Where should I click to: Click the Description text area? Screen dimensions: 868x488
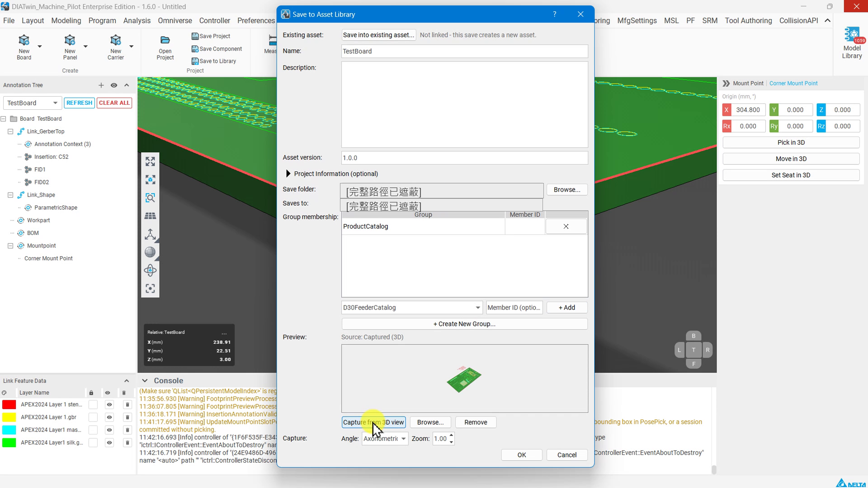pyautogui.click(x=464, y=104)
